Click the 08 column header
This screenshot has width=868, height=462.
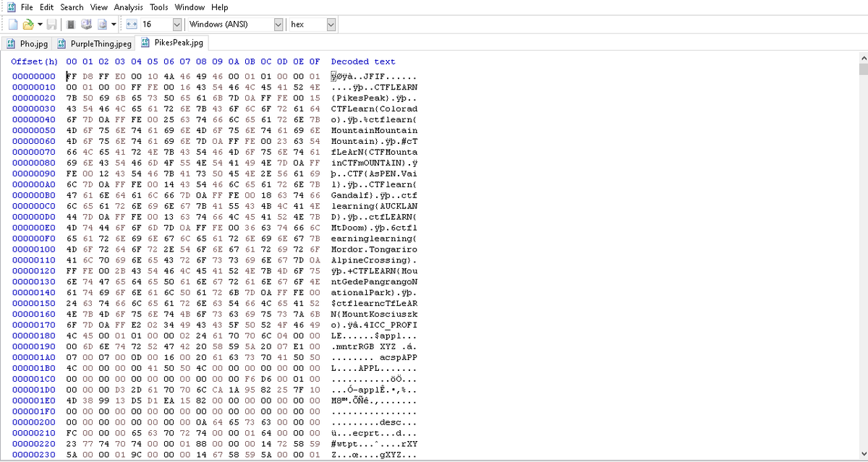201,62
